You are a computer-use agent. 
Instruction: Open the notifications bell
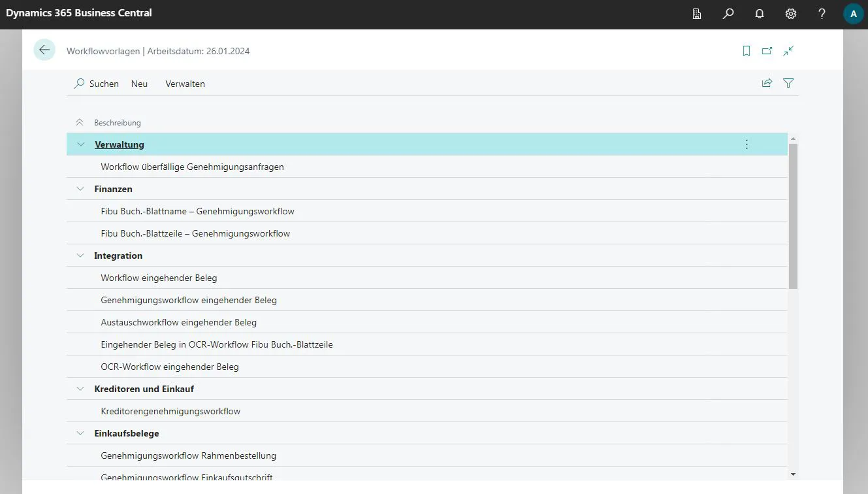coord(760,14)
